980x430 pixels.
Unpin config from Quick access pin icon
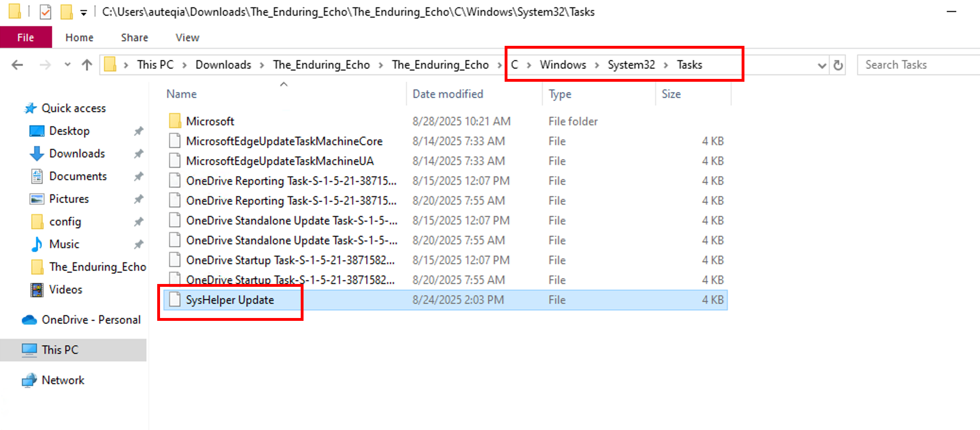pos(138,222)
